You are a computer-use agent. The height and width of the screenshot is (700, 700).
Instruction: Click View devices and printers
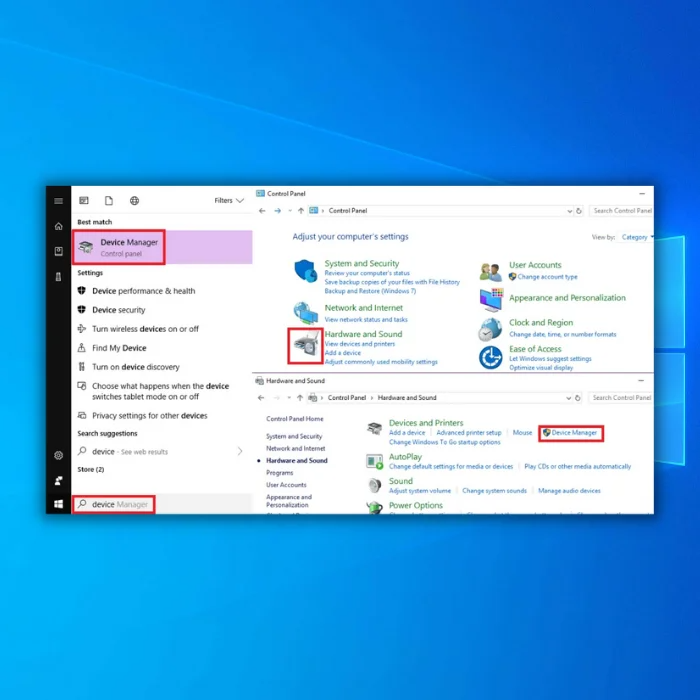[360, 344]
